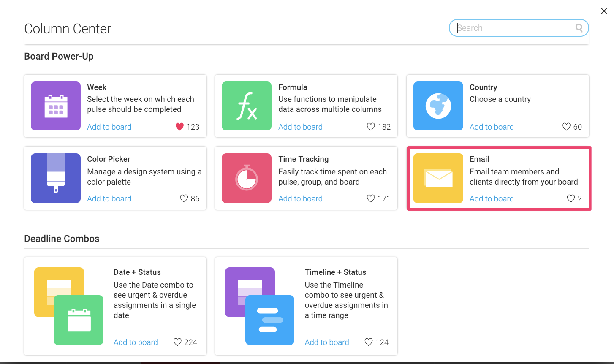
Task: Add the Color Picker column to board
Action: tap(109, 198)
